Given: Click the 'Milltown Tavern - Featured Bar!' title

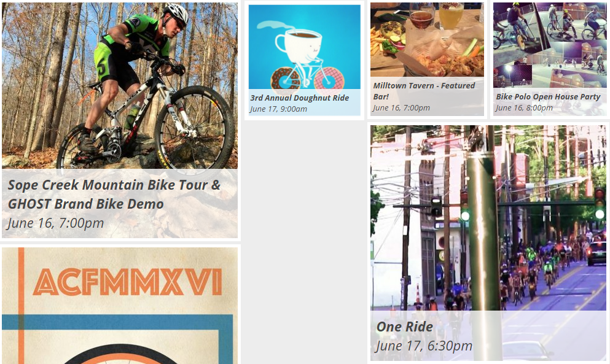Looking at the screenshot, I should [x=424, y=91].
